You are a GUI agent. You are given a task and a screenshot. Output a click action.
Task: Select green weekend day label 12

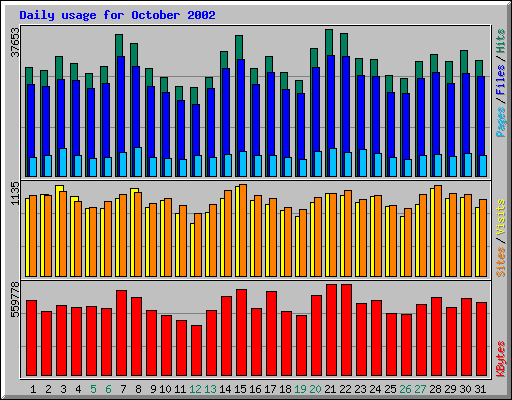pyautogui.click(x=195, y=389)
